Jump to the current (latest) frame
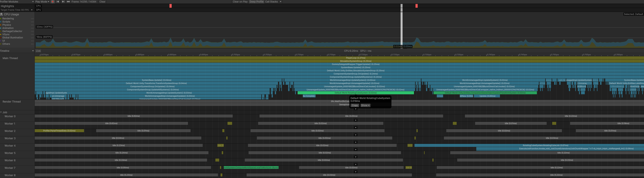Image resolution: width=644 pixels, height=178 pixels. click(68, 2)
